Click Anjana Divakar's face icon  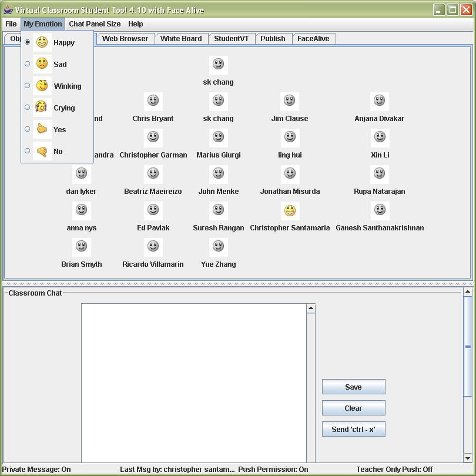[380, 101]
